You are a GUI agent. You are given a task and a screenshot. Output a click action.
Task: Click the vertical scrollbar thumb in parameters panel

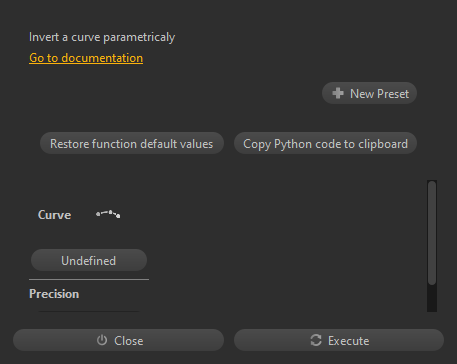click(432, 233)
